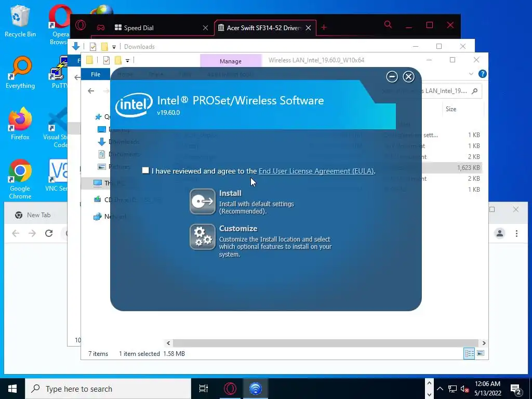Open quick access toolbar dropdown in Downloads window

tap(114, 47)
